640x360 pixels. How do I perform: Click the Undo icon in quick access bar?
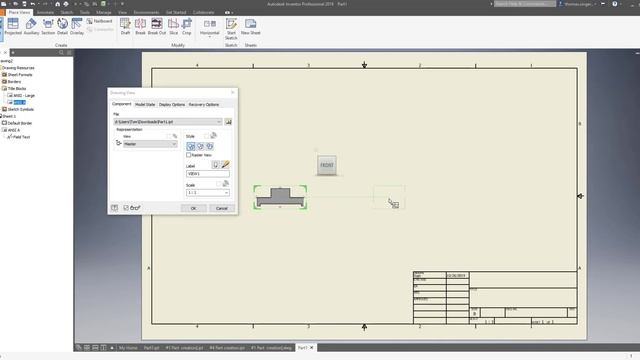point(33,4)
